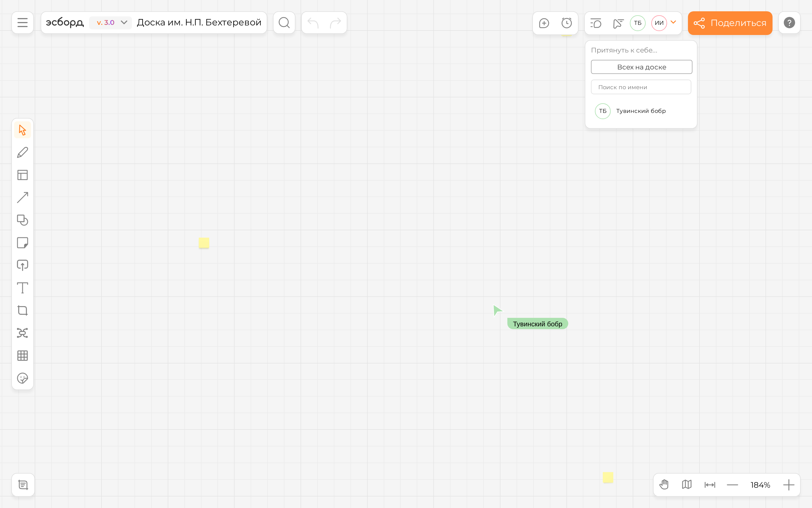Add a new comment with the plus bubble icon

544,23
